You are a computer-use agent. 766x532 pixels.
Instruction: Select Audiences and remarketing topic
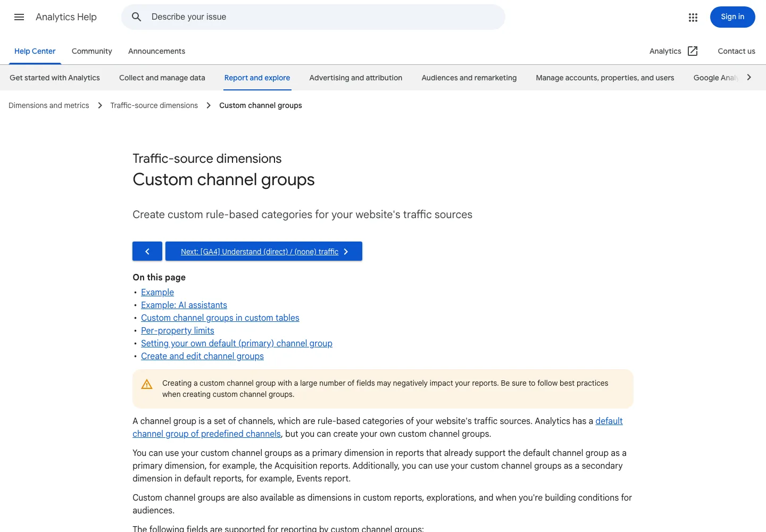[x=469, y=78]
